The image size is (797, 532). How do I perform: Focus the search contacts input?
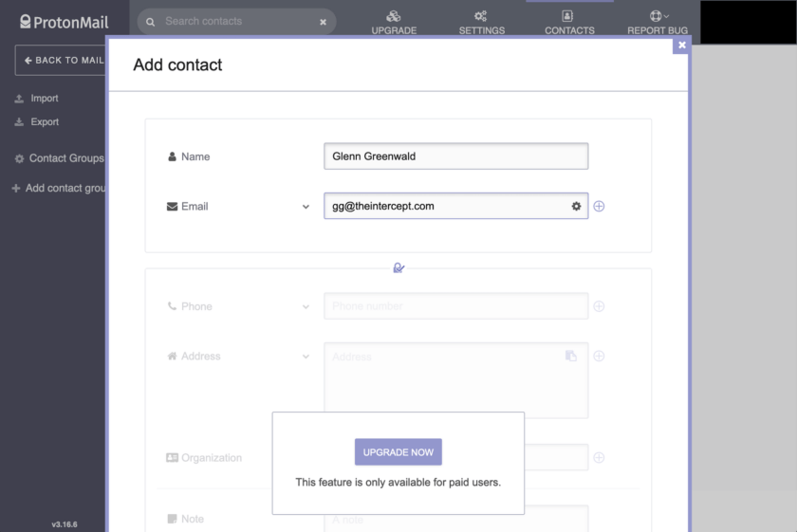tap(239, 22)
